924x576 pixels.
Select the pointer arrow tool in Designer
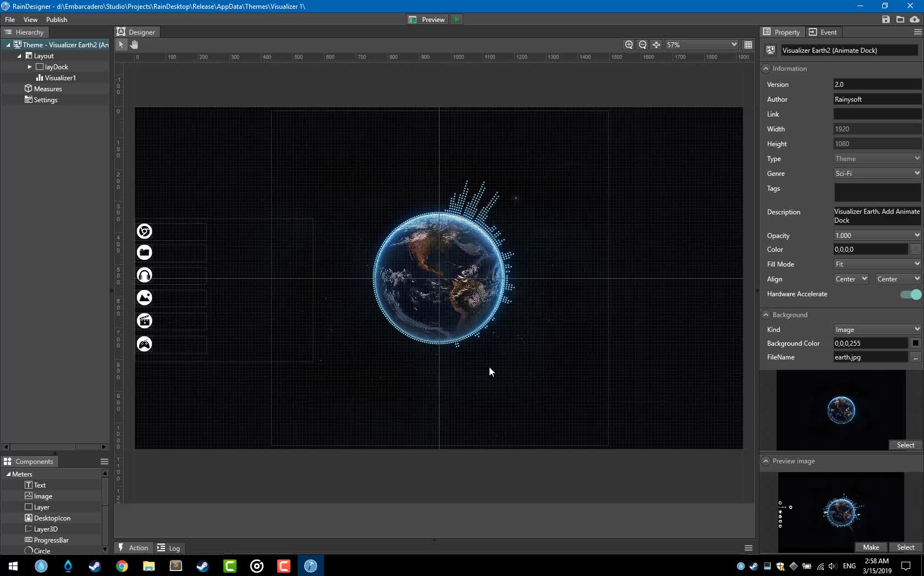(x=121, y=45)
